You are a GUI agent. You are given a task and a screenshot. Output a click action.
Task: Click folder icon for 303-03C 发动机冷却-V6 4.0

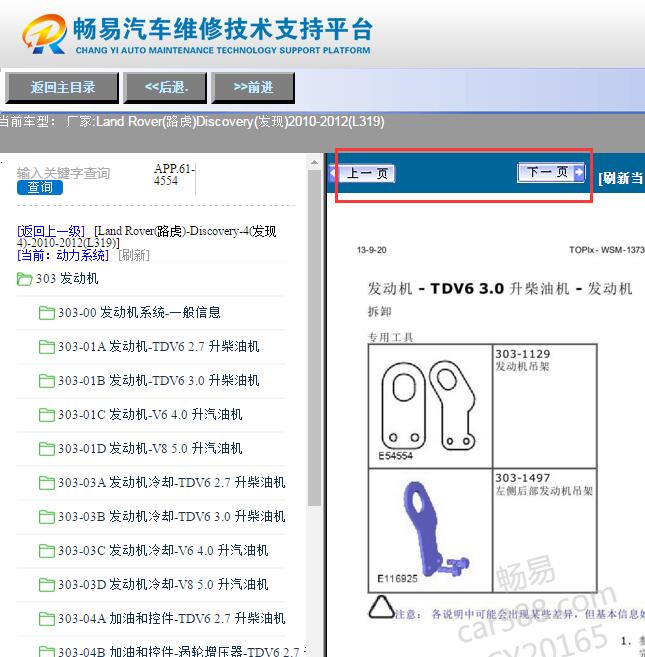tap(47, 550)
